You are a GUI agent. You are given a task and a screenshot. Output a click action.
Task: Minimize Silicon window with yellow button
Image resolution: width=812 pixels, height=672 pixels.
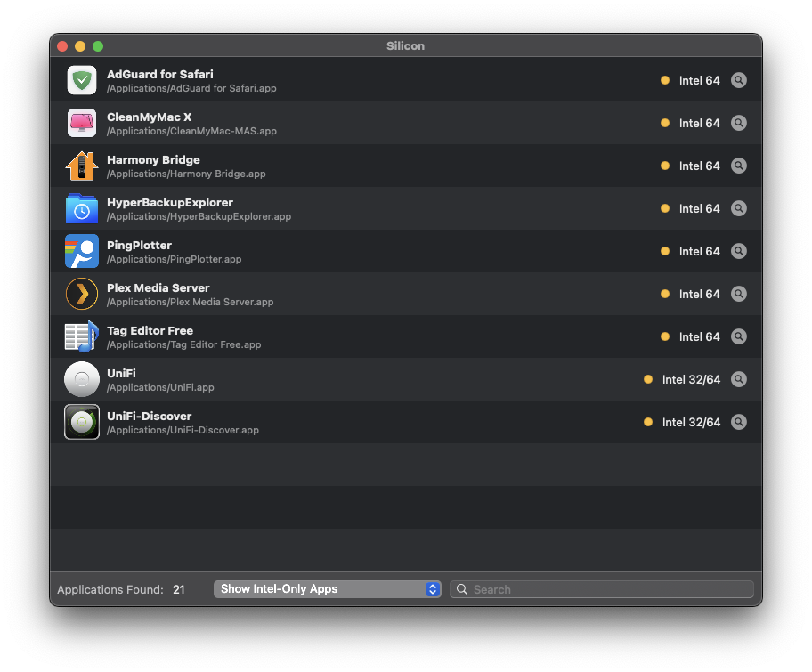click(80, 46)
